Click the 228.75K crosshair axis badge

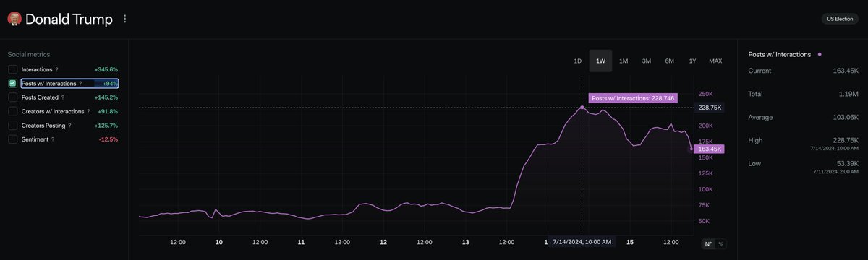click(x=709, y=107)
